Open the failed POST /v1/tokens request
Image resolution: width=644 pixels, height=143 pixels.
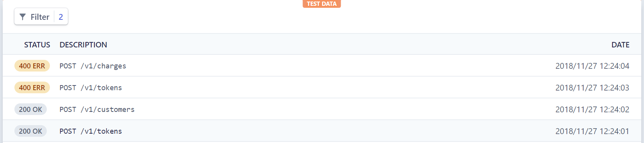click(91, 87)
